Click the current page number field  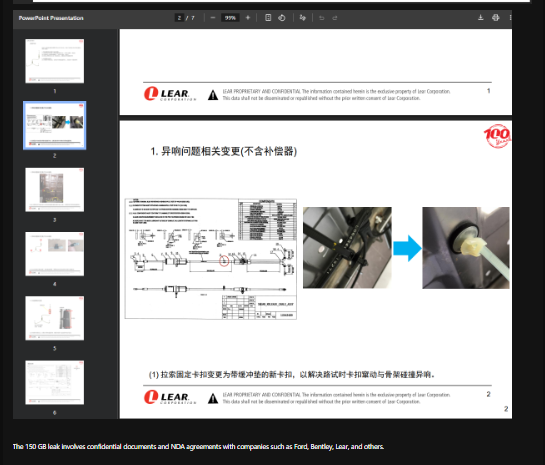click(179, 18)
